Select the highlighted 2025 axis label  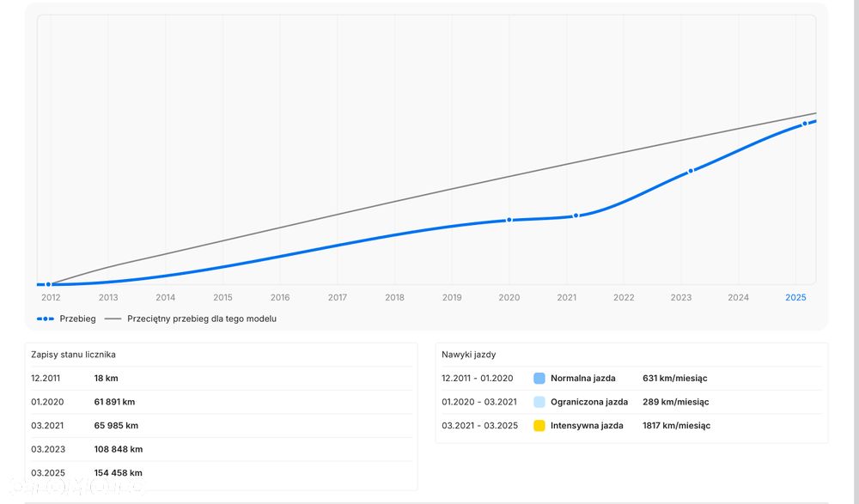coord(795,298)
